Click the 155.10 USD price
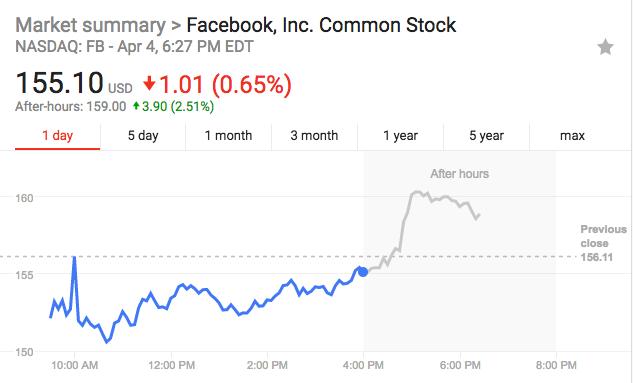The width and height of the screenshot is (633, 383). pyautogui.click(x=74, y=83)
